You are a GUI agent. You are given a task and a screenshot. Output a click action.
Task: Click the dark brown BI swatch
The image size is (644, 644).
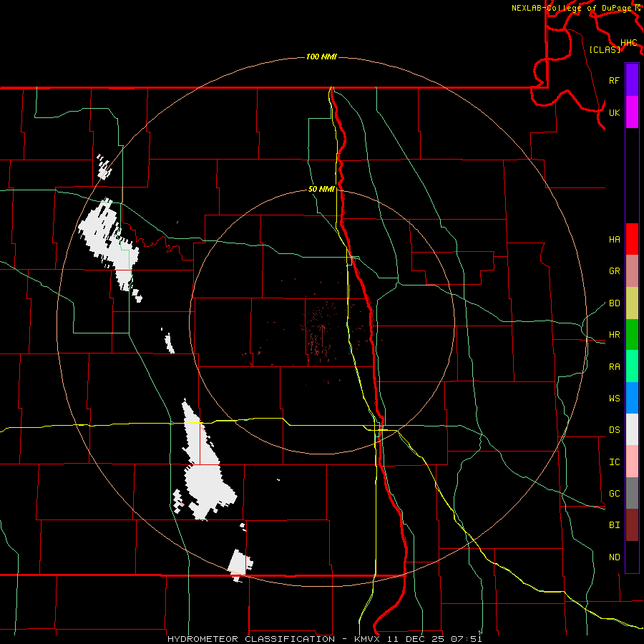632,525
